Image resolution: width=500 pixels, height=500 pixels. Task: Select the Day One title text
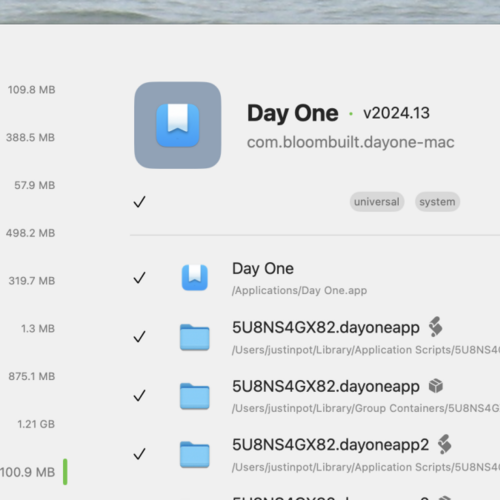point(293,113)
